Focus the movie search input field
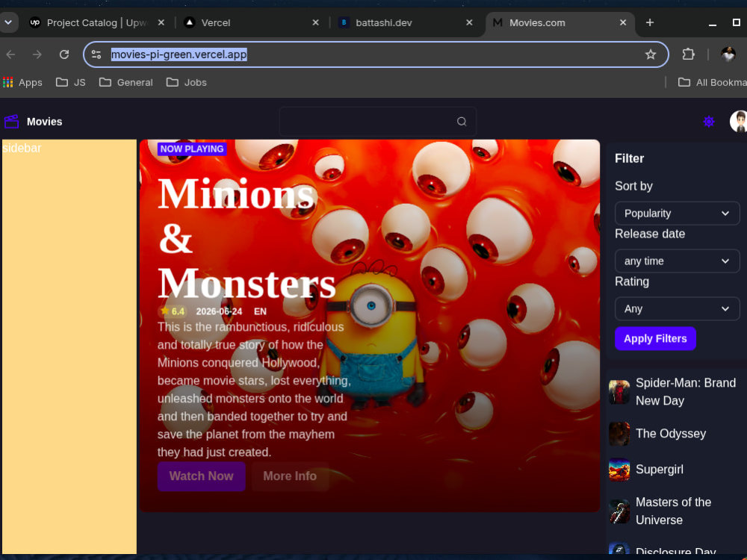 click(377, 122)
